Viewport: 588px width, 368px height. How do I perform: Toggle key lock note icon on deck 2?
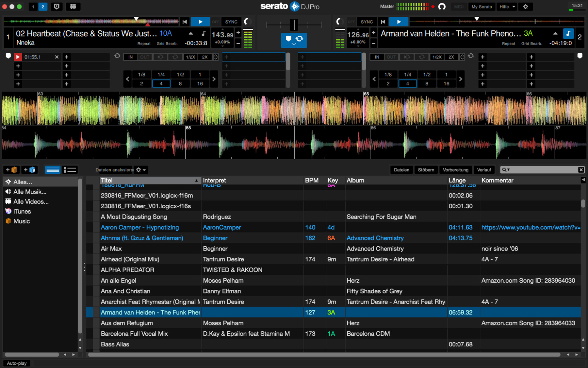point(568,34)
